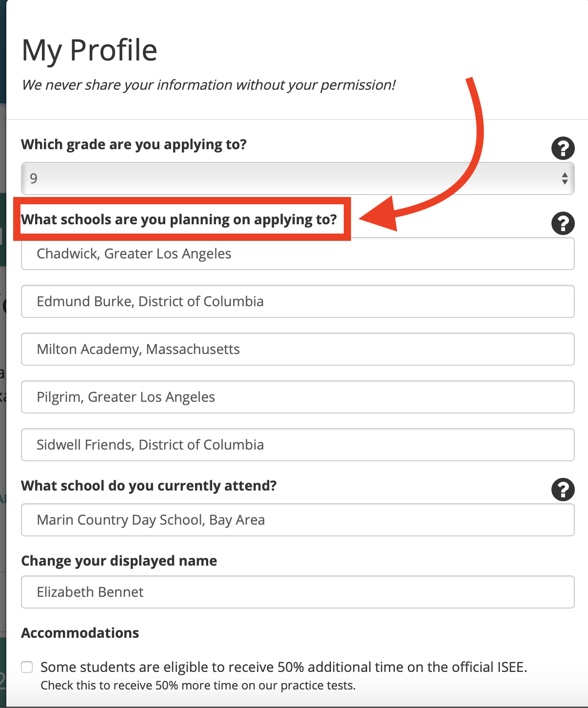Viewport: 588px width, 708px height.
Task: Click the 'Which grade are you applying to?' label
Action: pyautogui.click(x=134, y=144)
